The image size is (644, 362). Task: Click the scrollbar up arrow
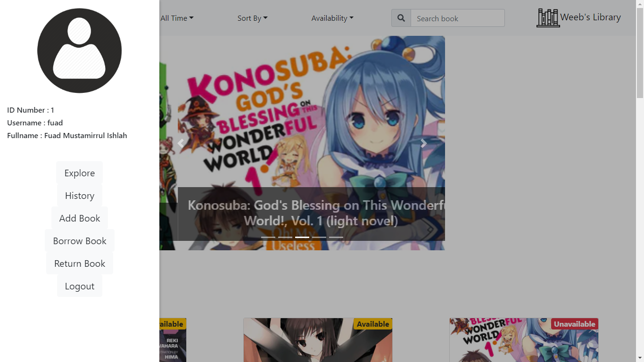tap(640, 4)
